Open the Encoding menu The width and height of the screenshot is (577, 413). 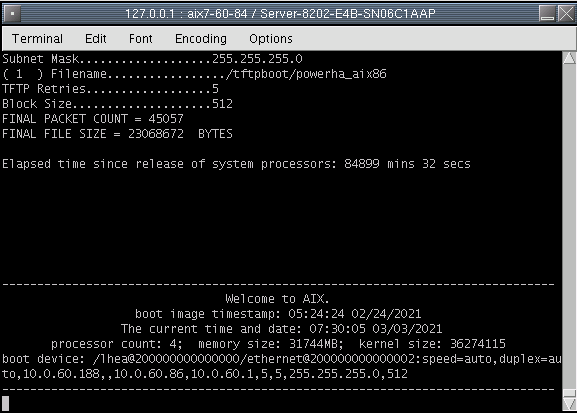[x=201, y=39]
